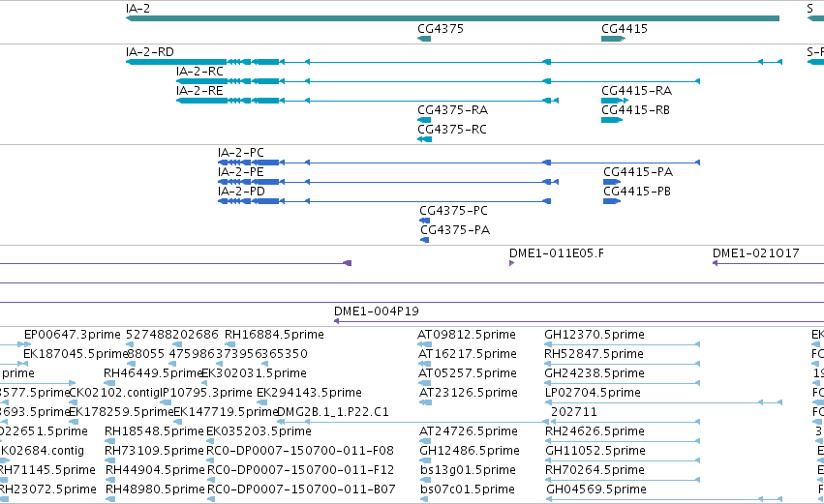Screen dimensions: 824x504
Task: Click the small purple arrow under DME1-011E05.F
Action: (x=511, y=263)
